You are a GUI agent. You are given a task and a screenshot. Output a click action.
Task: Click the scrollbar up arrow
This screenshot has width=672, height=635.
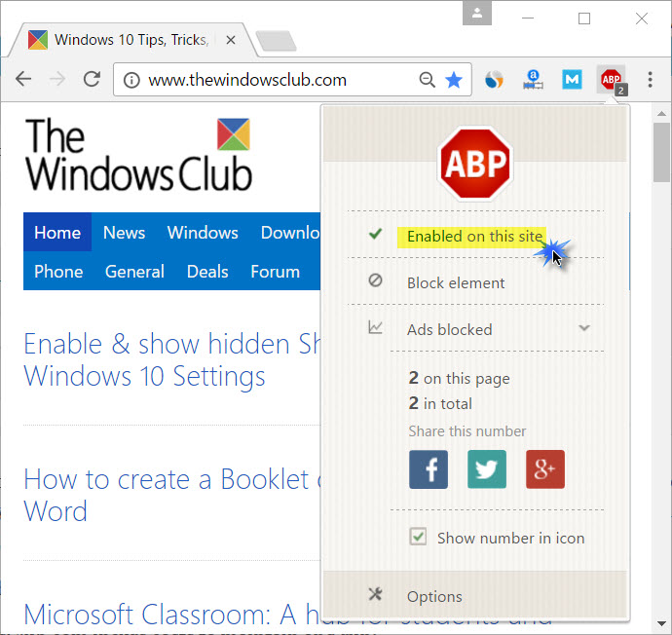tap(661, 114)
